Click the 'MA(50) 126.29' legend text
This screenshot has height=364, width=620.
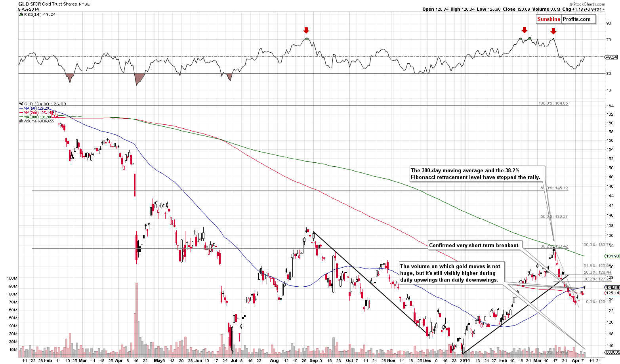tap(36, 108)
